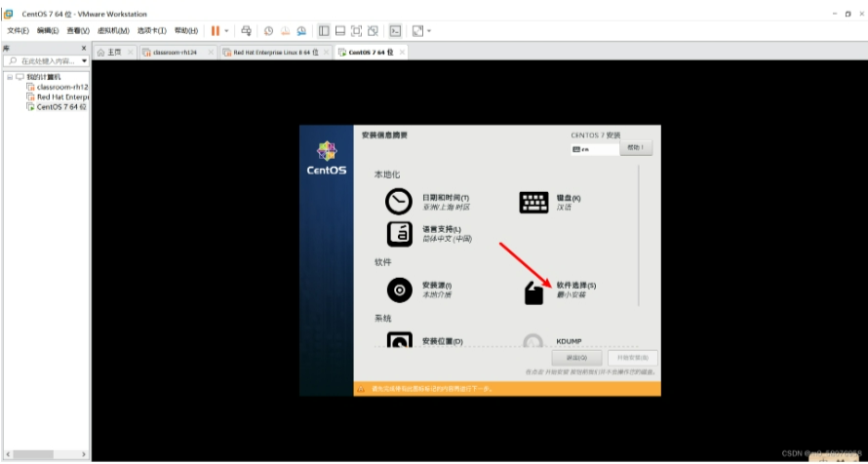
Task: Switch to Unity mode icon
Action: pyautogui.click(x=374, y=31)
